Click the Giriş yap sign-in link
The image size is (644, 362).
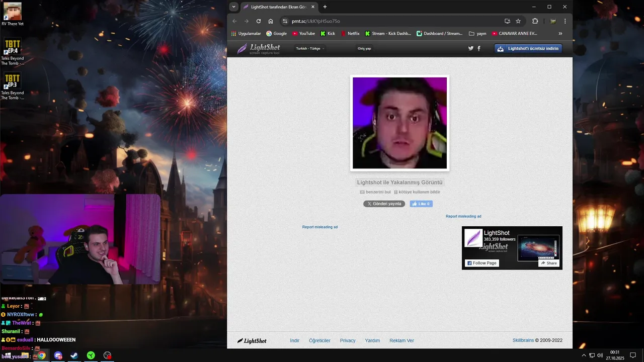(364, 49)
